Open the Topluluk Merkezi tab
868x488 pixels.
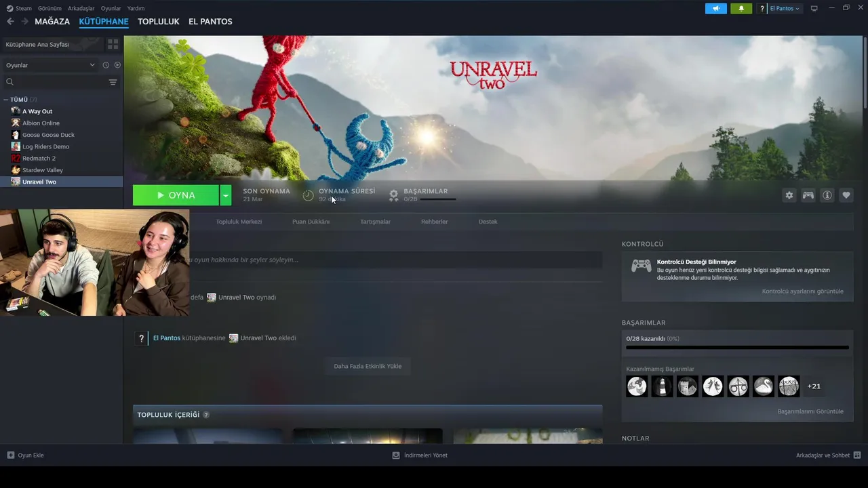(x=239, y=222)
